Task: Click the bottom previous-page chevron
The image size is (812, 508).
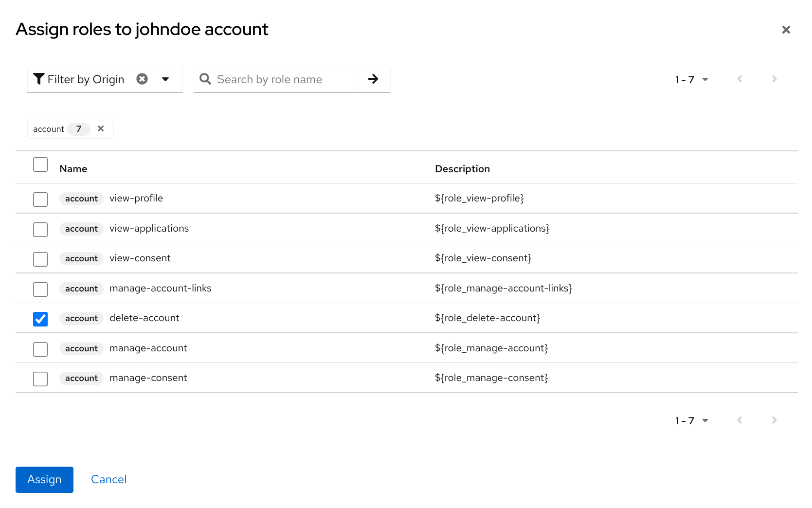Action: tap(739, 420)
